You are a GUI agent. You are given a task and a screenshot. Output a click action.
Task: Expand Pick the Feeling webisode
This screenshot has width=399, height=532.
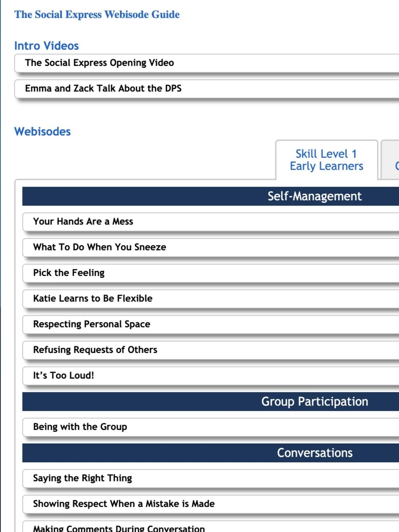click(211, 273)
